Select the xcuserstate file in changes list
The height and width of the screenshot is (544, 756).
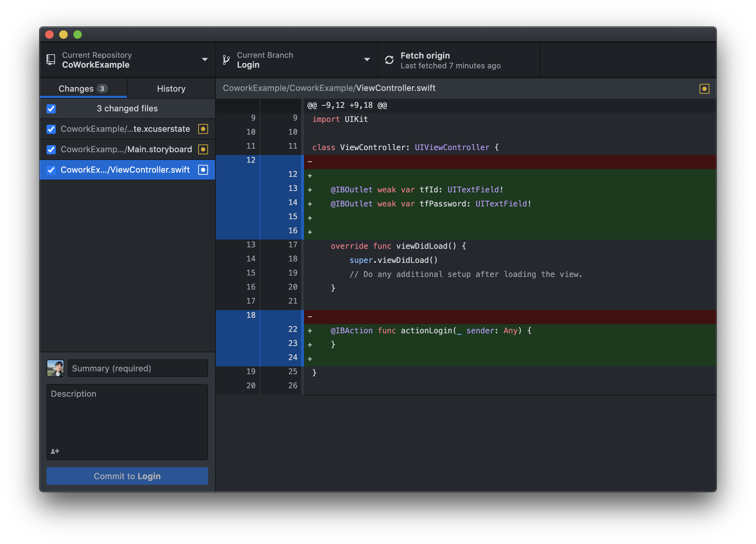tap(125, 129)
